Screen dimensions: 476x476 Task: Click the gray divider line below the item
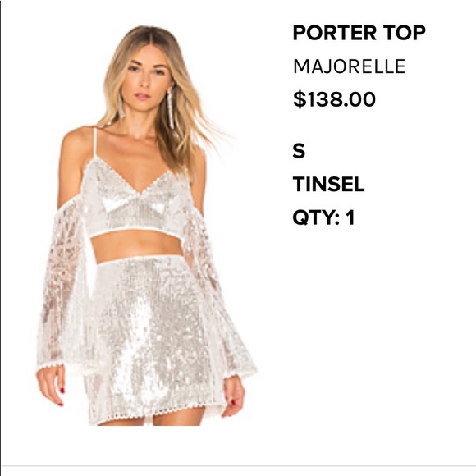tap(238, 465)
